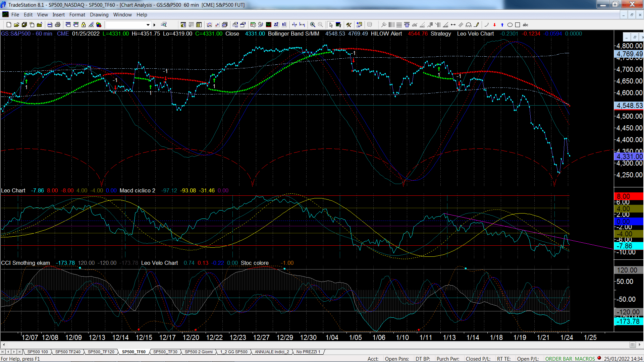The width and height of the screenshot is (644, 362).
Task: Click the green bar chart window icon
Action: tap(269, 25)
